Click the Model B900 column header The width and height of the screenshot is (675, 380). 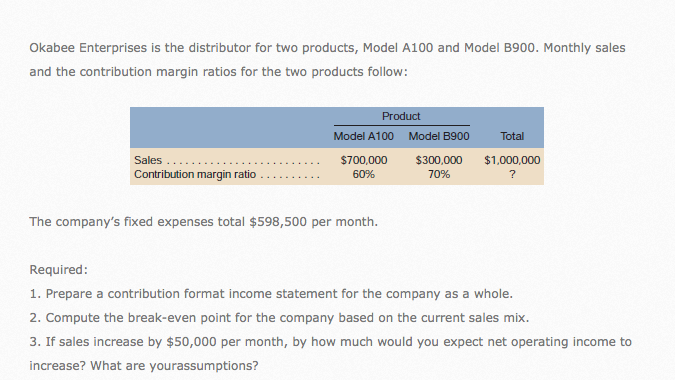coord(439,136)
